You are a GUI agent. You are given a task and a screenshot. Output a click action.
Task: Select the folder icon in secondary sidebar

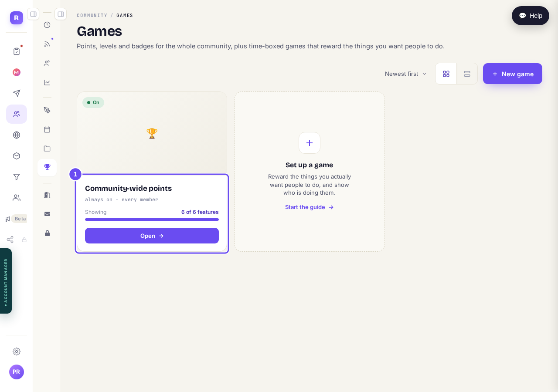point(47,149)
